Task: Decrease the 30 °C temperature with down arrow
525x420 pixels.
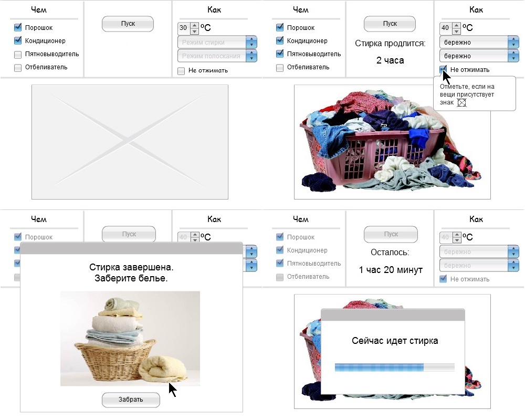Action: 195,30
